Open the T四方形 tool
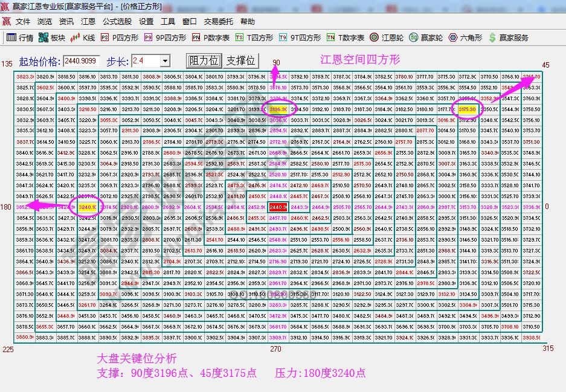Viewport: 566px width, 392px height. (248, 37)
